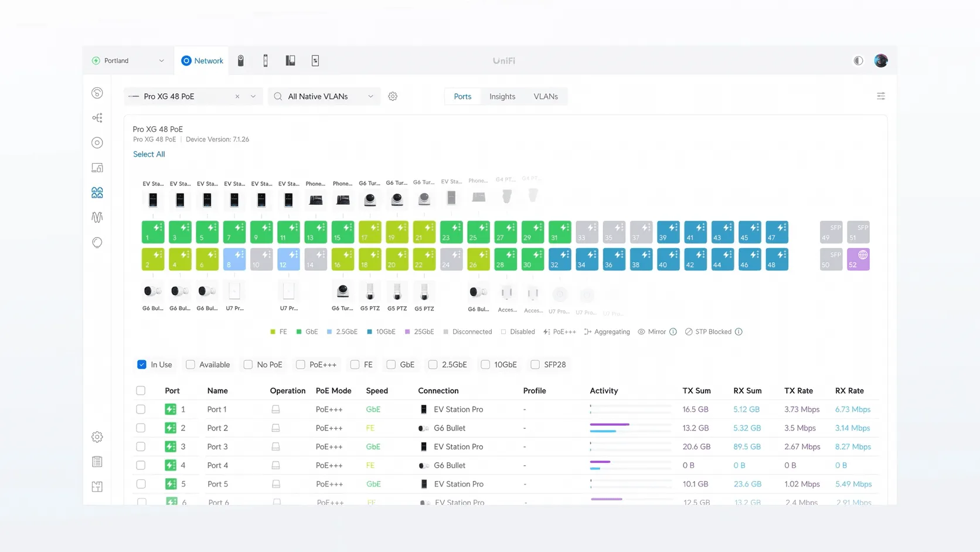Click the G5 PTZ thumbnail below port 18
This screenshot has height=552, width=980.
pyautogui.click(x=370, y=291)
